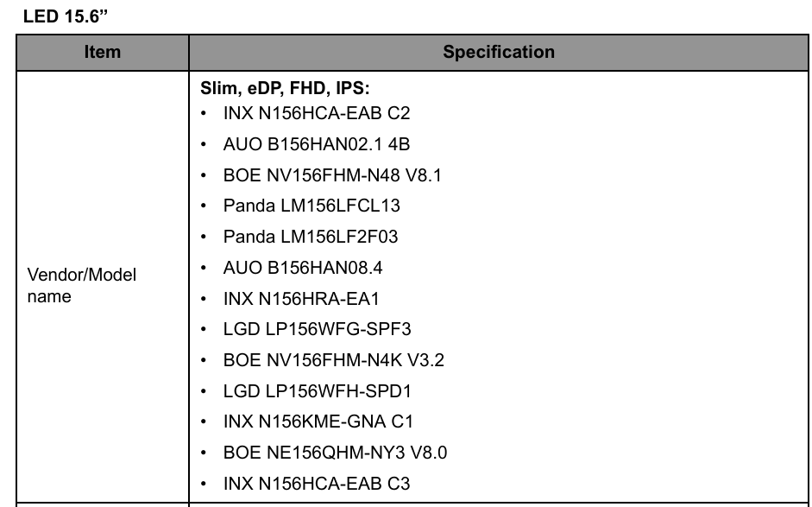Click bullet before LGD LP156WFG-SPF3
The width and height of the screenshot is (812, 507).
click(204, 329)
